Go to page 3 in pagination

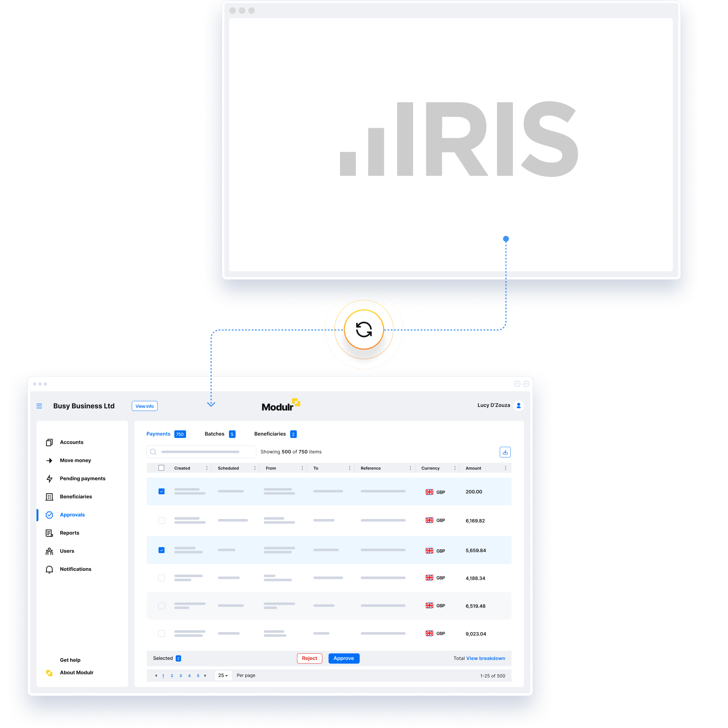tap(181, 676)
